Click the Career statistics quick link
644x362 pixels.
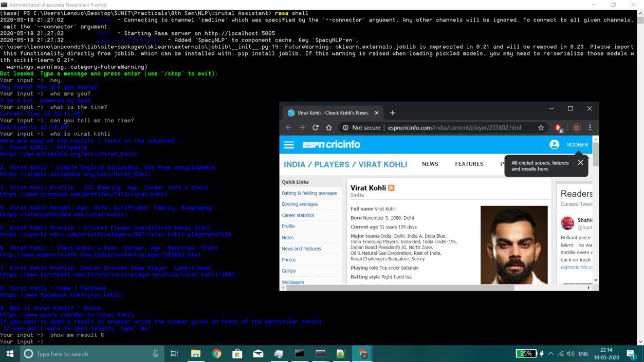pyautogui.click(x=298, y=215)
